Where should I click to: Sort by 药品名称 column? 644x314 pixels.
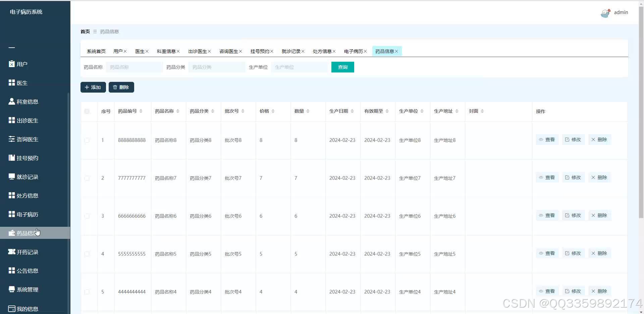tap(178, 111)
